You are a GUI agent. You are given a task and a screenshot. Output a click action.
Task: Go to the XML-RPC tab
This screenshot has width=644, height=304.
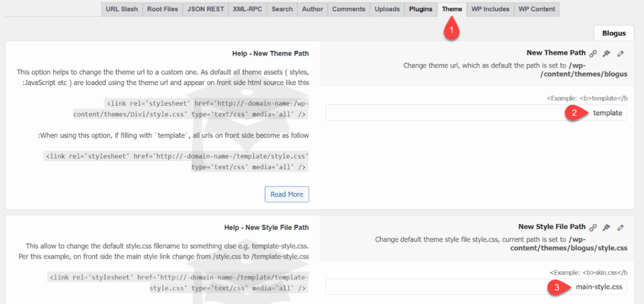click(247, 9)
